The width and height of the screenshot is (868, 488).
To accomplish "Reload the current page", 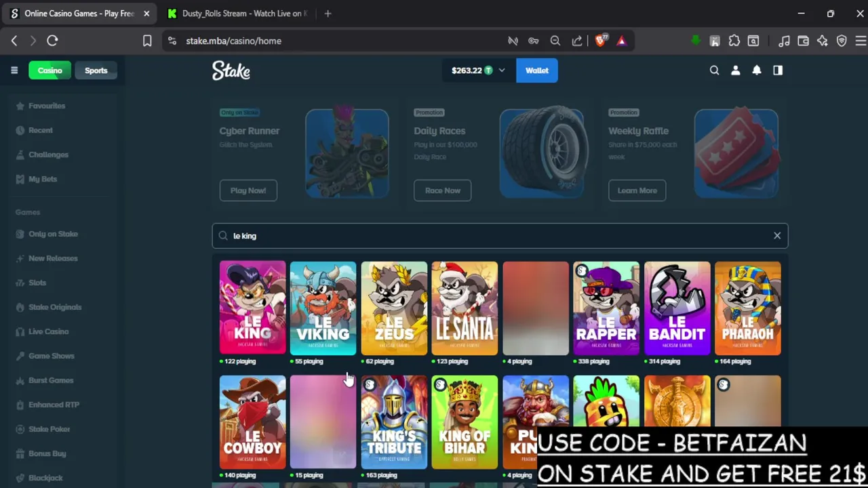I will point(52,41).
